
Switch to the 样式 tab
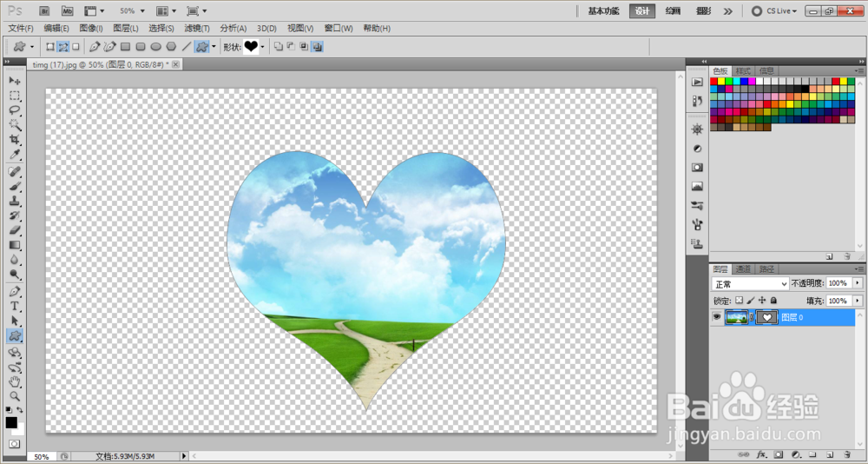(x=743, y=71)
